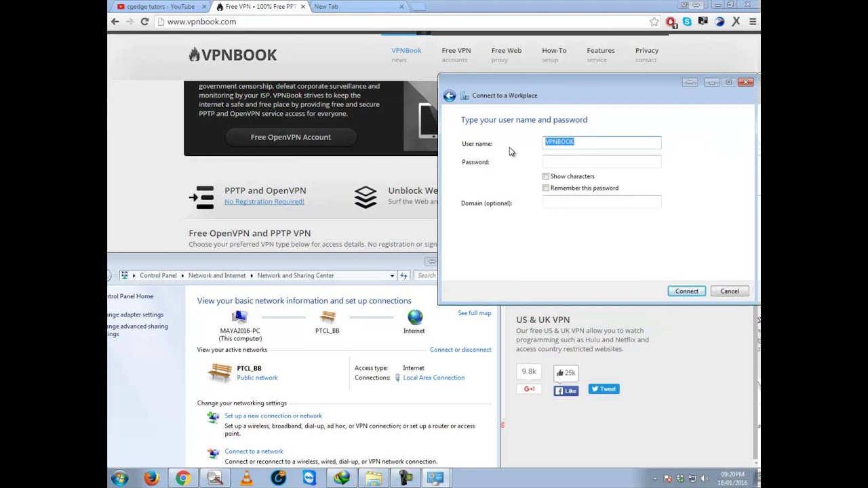Click the volume speaker icon in system tray
Image resolution: width=868 pixels, height=488 pixels.
tap(704, 479)
